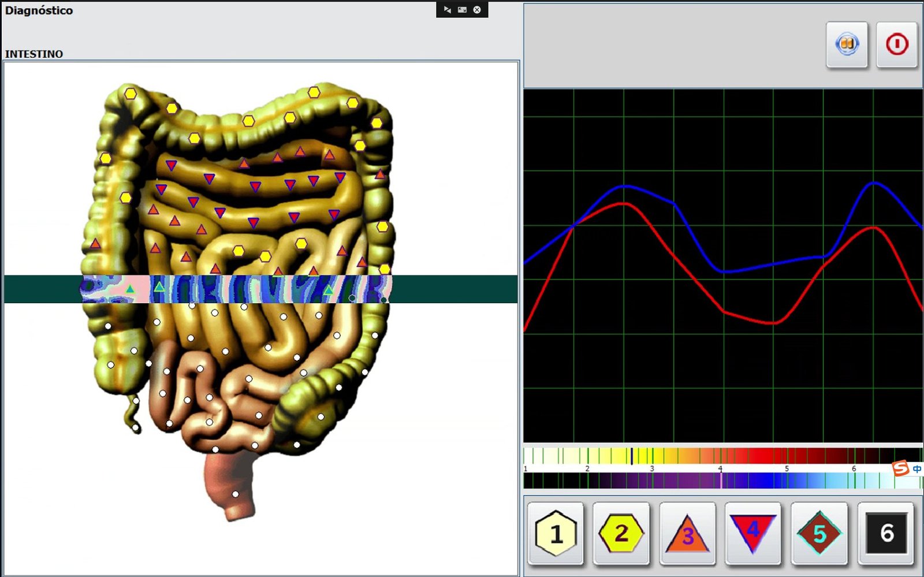Viewport: 924px width, 577px height.
Task: Click the purple-blue spectrum bar marker
Action: point(721,480)
